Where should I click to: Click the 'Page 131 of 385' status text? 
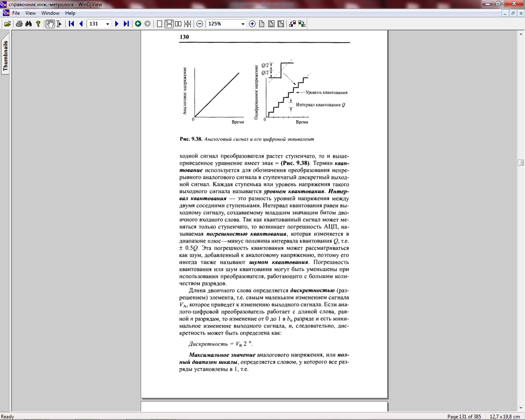[464, 416]
